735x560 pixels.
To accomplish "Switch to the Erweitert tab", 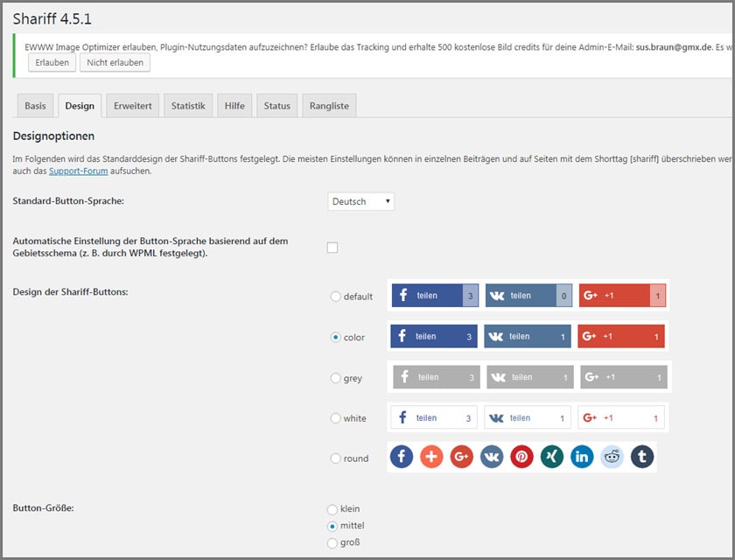I will [132, 106].
